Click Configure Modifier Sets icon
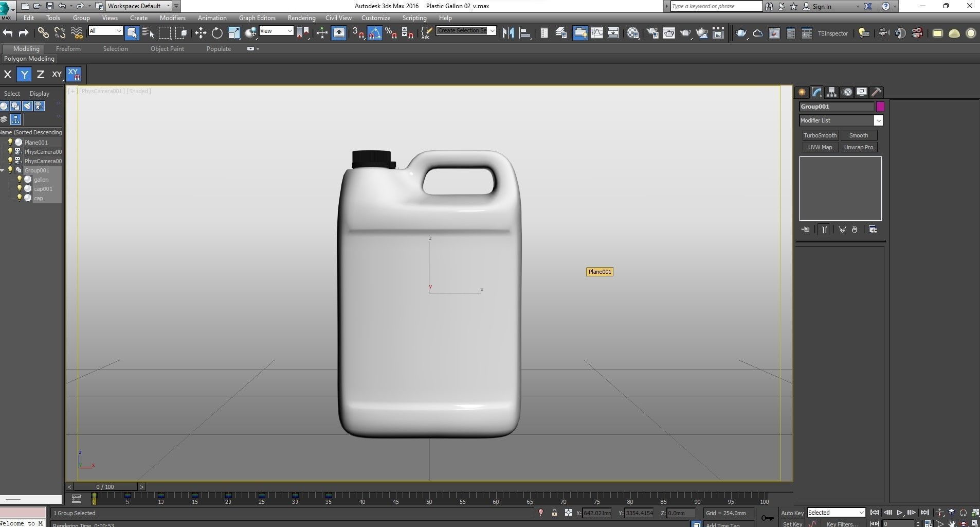 tap(873, 230)
